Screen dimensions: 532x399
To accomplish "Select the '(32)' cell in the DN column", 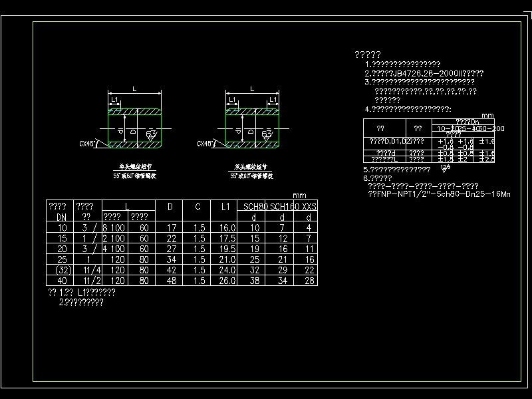I will (63, 270).
